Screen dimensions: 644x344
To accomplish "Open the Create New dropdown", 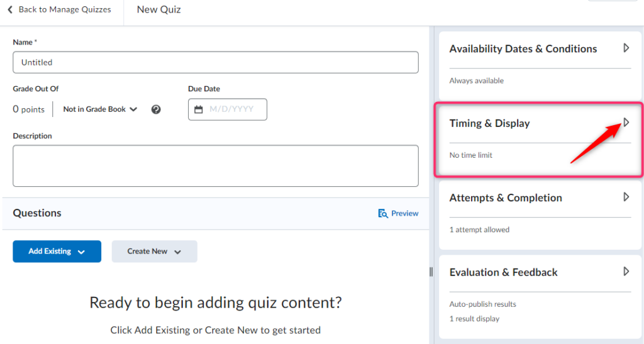I will click(154, 252).
